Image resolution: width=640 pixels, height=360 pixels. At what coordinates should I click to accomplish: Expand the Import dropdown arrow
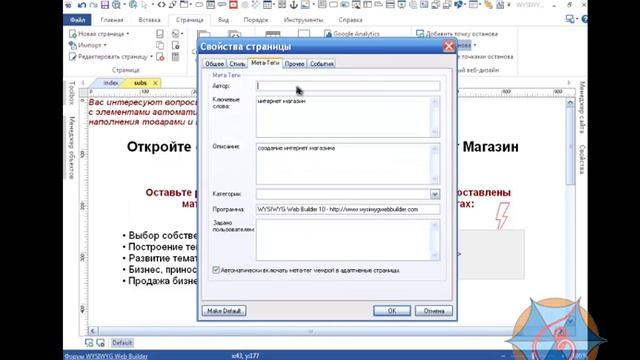(105, 45)
